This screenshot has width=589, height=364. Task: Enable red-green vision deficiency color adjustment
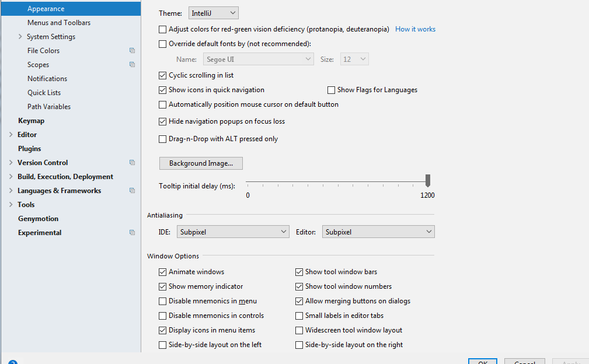[x=163, y=29]
